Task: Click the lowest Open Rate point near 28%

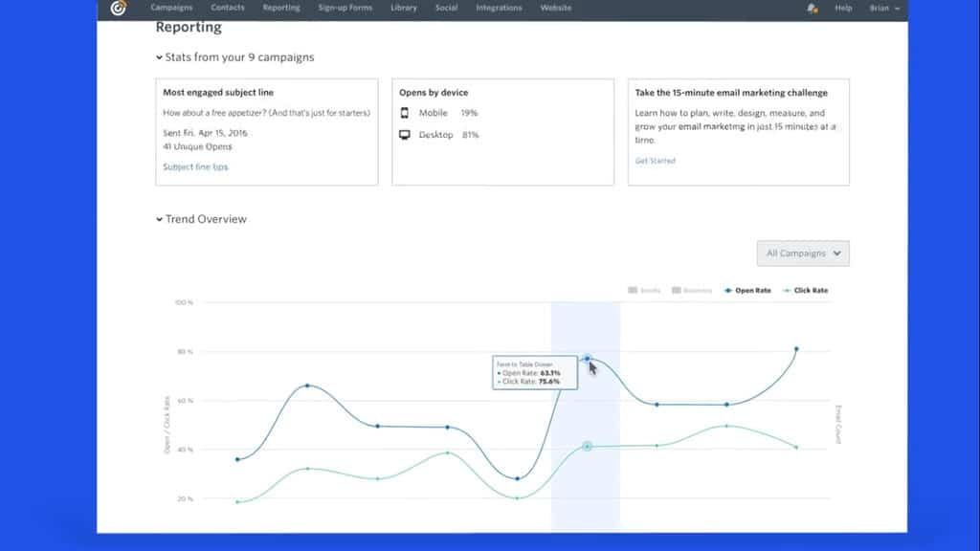Action: point(517,478)
